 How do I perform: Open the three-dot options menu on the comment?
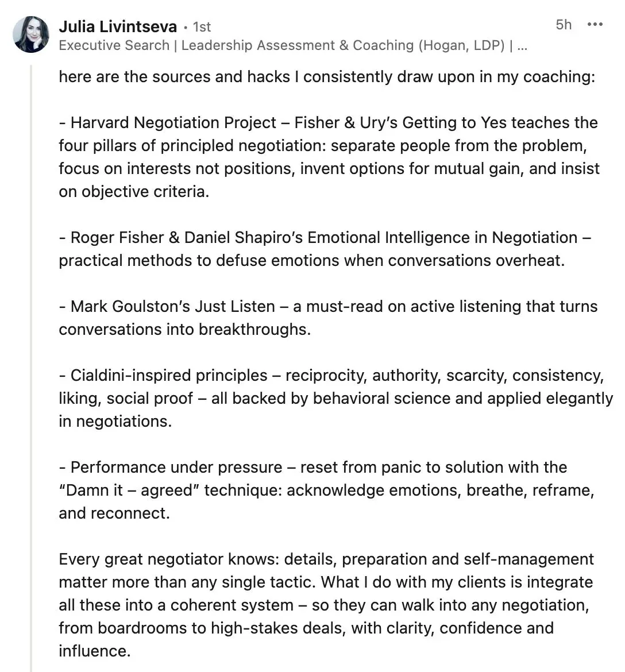(595, 25)
